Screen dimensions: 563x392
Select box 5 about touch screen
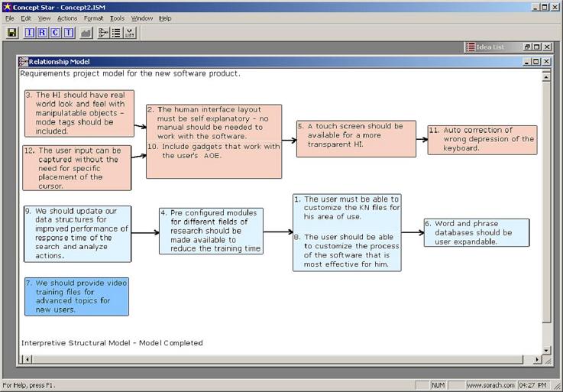point(356,139)
